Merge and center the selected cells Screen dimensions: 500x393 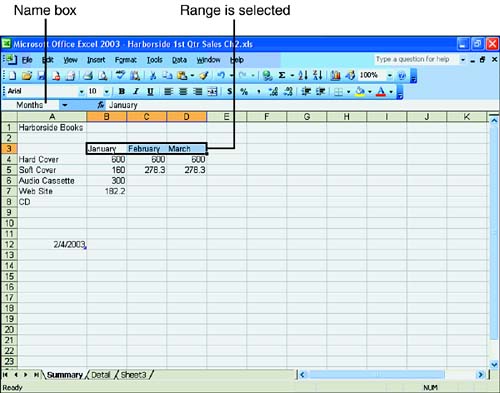point(212,91)
